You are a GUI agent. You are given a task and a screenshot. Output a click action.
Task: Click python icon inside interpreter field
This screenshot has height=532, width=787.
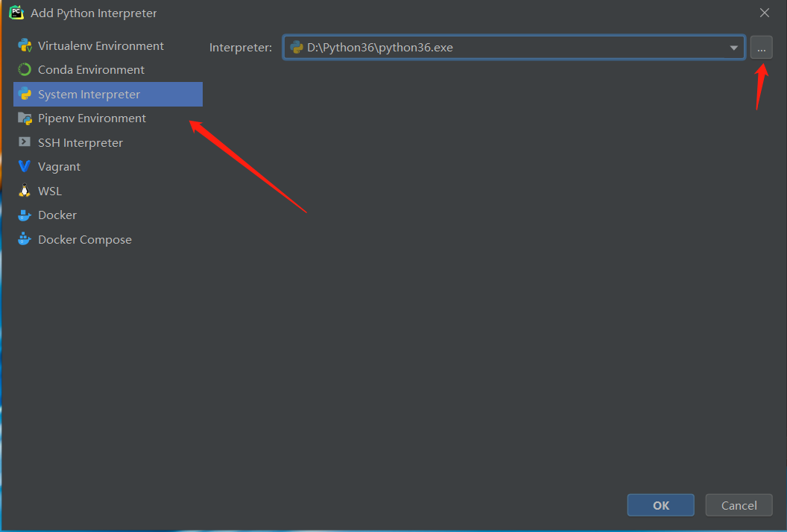(x=297, y=47)
